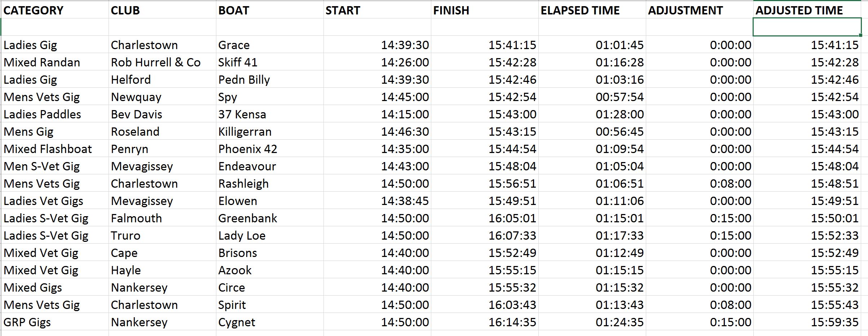Select the ADJUSTED TIME header cell

point(807,10)
